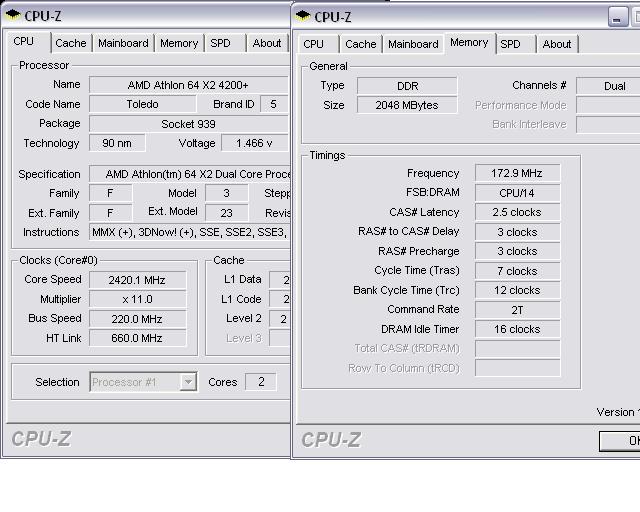This screenshot has height=512, width=640.
Task: Click the memory Type value DDR
Action: pos(407,86)
